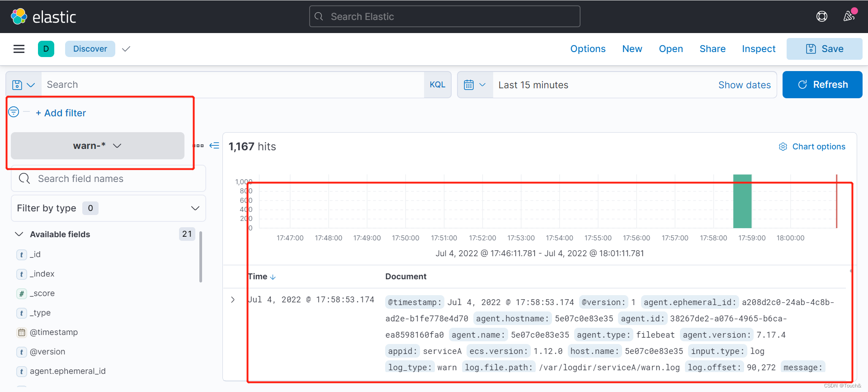The height and width of the screenshot is (392, 868).
Task: Click Last 15 minutes time range
Action: [x=533, y=85]
